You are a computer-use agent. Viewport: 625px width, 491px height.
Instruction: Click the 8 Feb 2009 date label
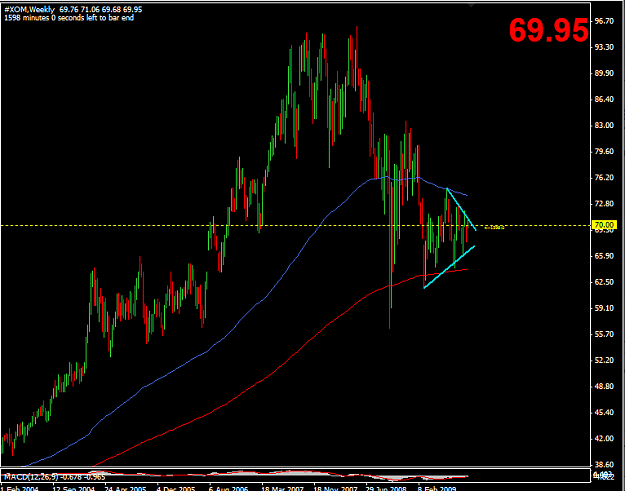tap(437, 488)
